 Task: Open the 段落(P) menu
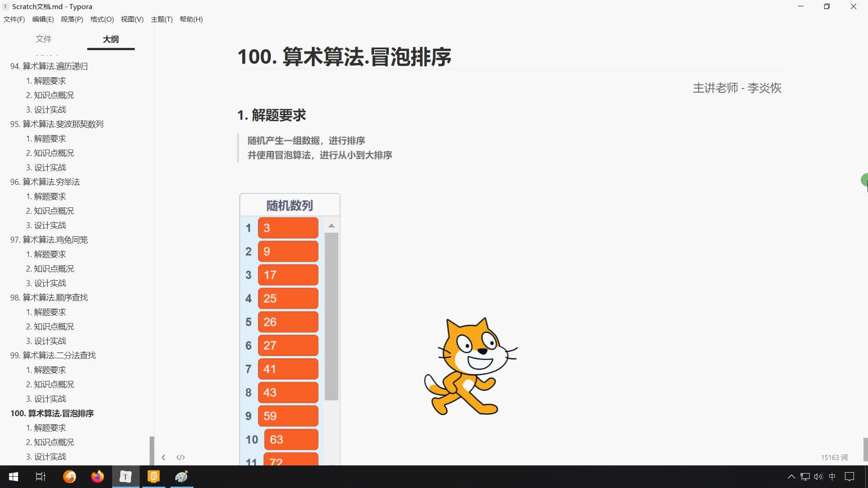[x=72, y=19]
